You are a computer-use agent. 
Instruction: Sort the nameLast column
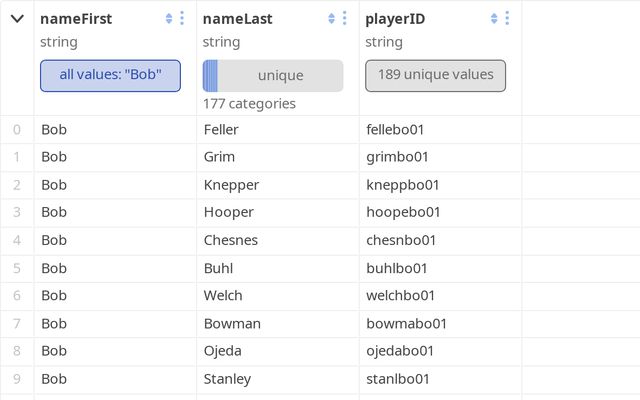[332, 19]
